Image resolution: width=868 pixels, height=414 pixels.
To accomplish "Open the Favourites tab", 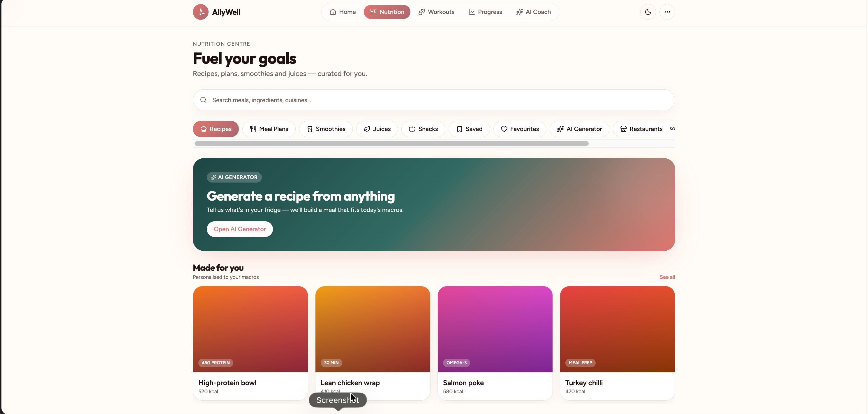I will tap(520, 129).
